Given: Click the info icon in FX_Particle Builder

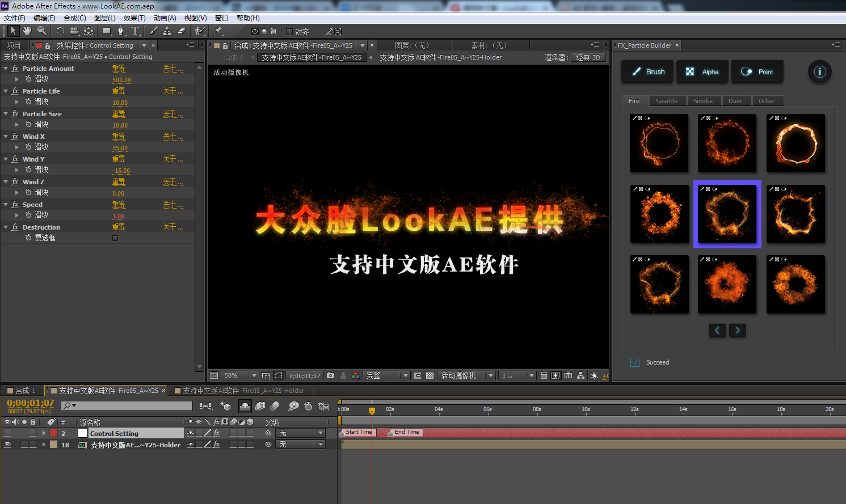Looking at the screenshot, I should coord(819,71).
